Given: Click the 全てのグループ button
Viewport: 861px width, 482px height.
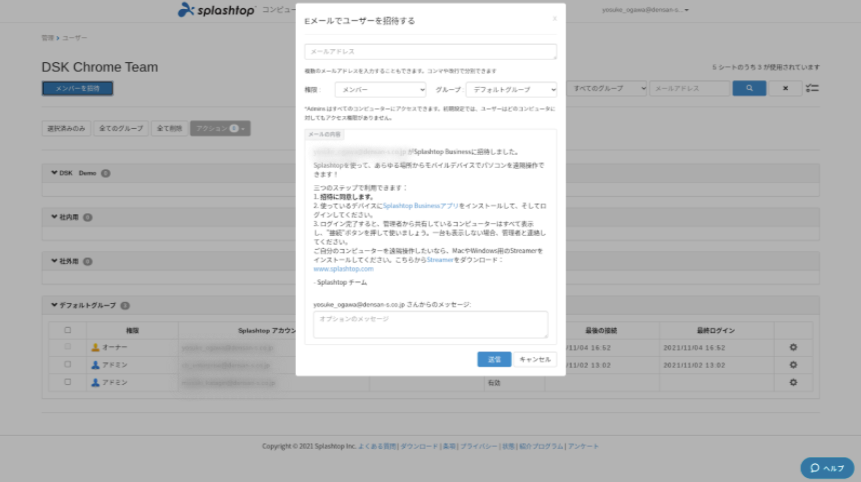Looking at the screenshot, I should point(121,128).
